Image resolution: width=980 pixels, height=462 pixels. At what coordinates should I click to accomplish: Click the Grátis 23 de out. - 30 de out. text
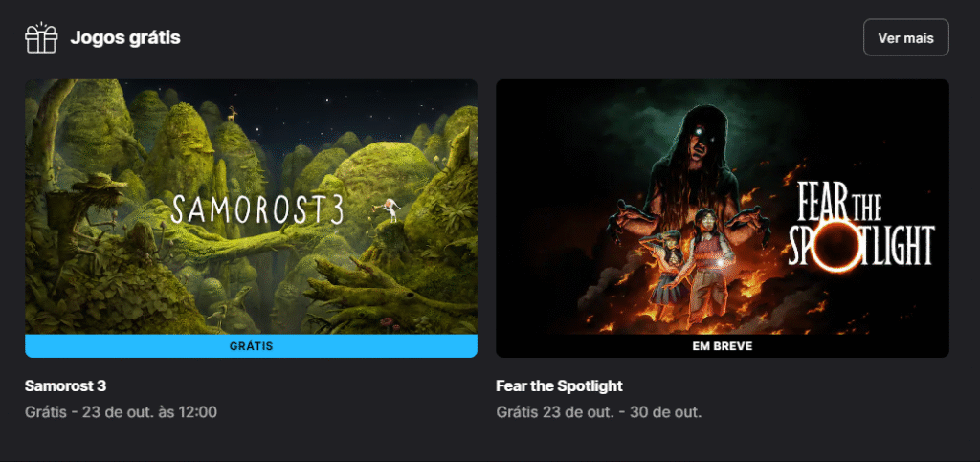tap(599, 412)
